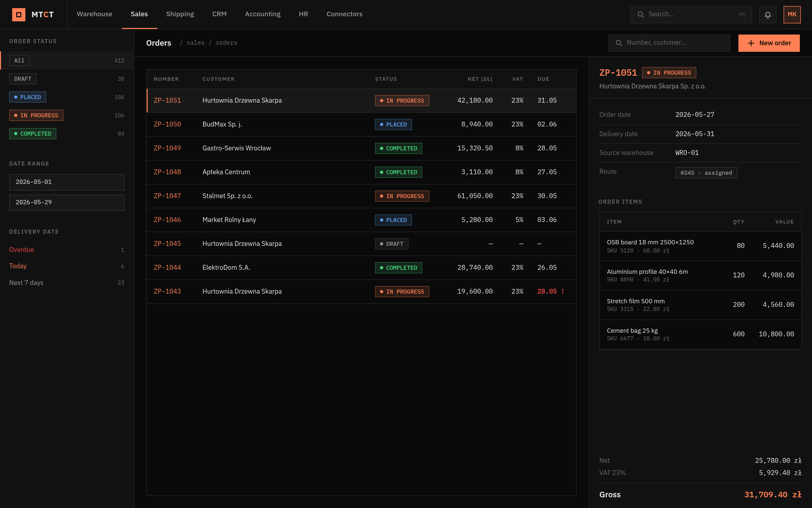Screen dimensions: 812x508
Task: Edit the end date 2026-05-29
Action: click(x=67, y=203)
